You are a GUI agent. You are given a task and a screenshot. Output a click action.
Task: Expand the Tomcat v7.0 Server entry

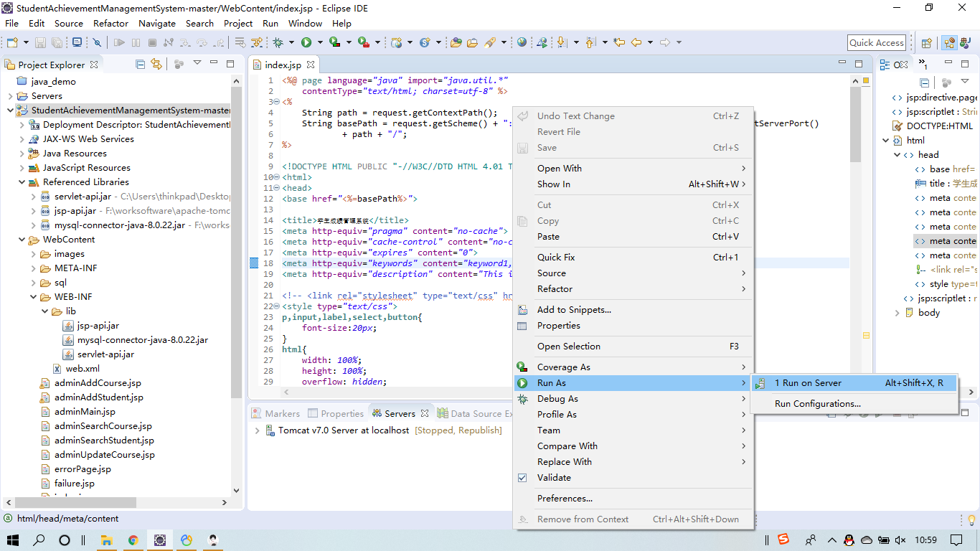(x=258, y=430)
